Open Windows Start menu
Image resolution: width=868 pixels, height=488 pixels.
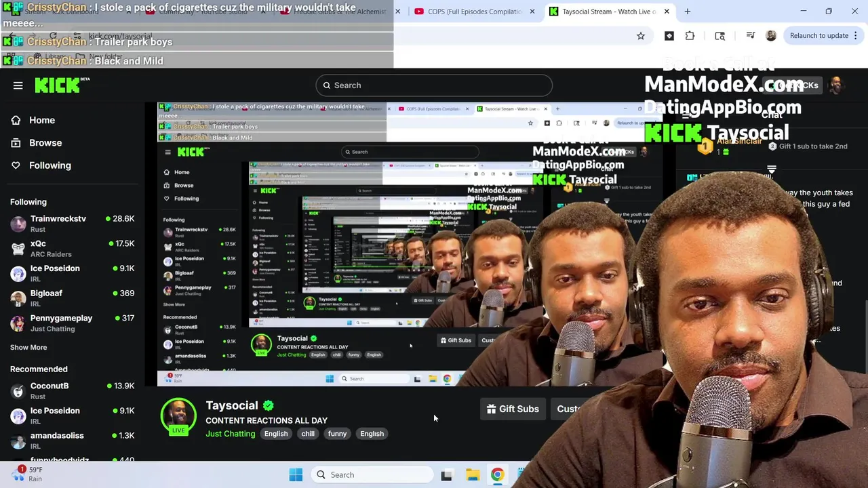[x=296, y=474]
